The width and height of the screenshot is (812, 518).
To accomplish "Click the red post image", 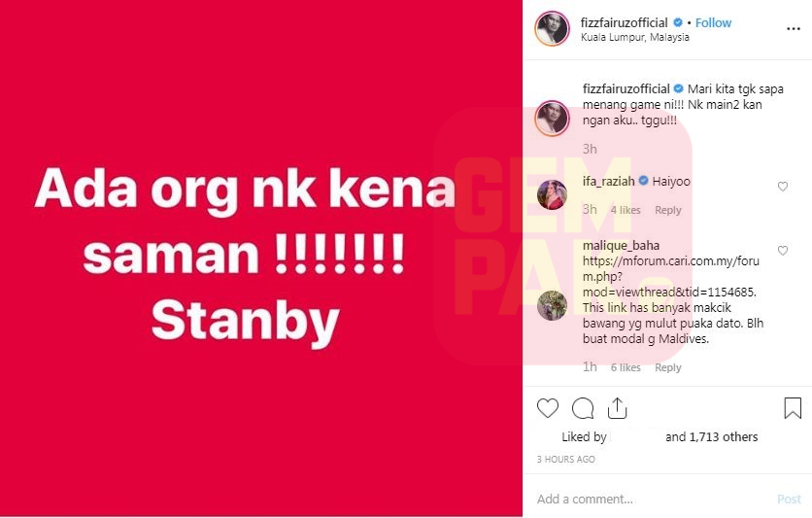I will click(261, 258).
